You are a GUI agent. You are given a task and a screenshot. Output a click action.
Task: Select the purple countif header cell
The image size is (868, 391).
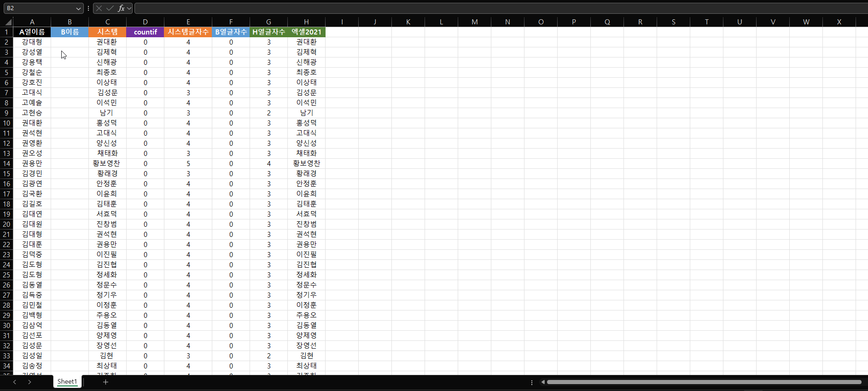[x=145, y=32]
